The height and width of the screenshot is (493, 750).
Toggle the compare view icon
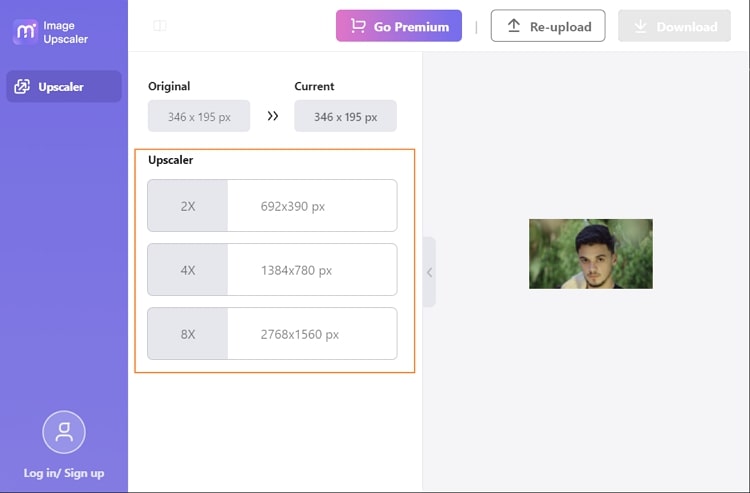[160, 26]
